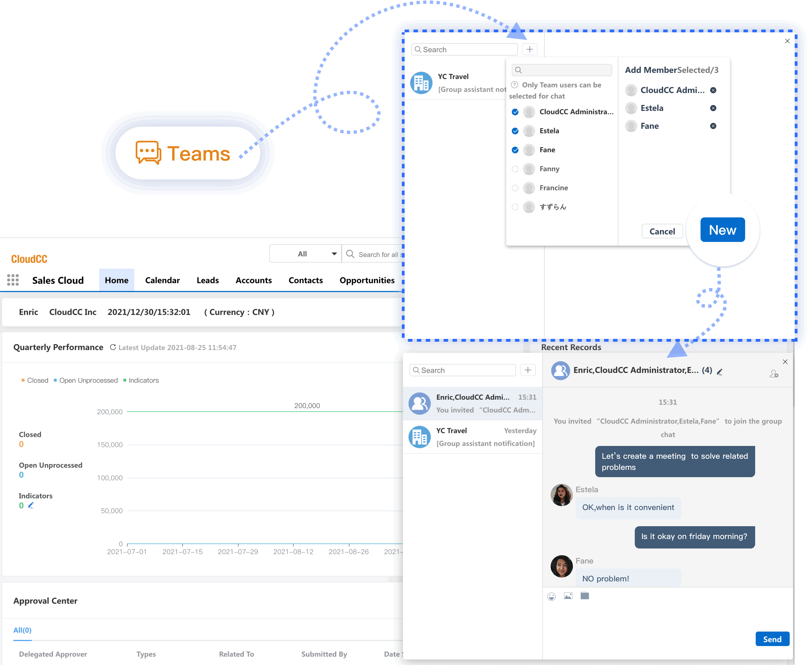
Task: Click the plus icon beside lower Search
Action: tap(527, 370)
